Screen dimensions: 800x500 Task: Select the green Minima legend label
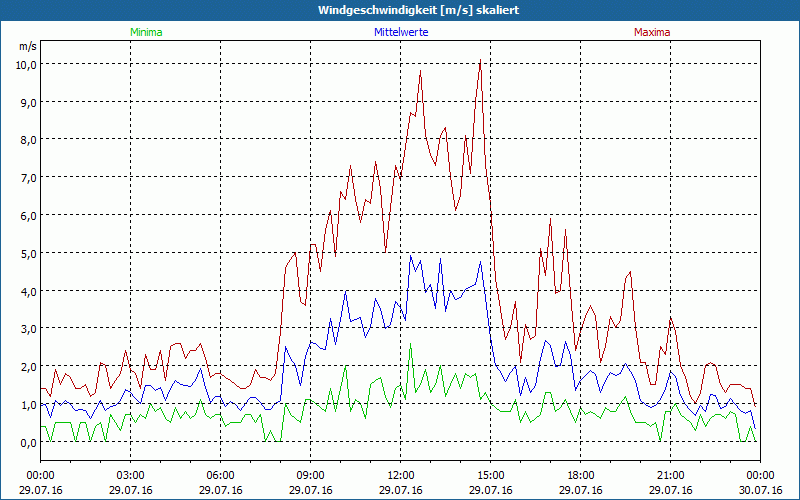(146, 32)
